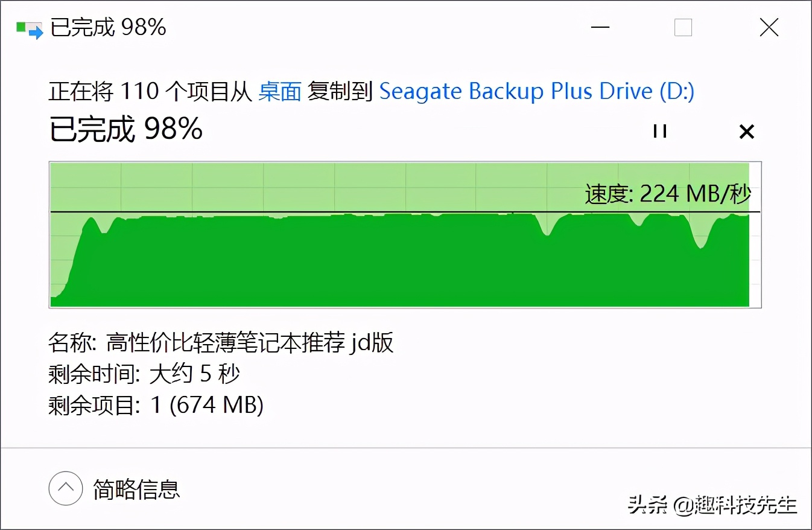
Task: Minimize the copy progress window
Action: pos(600,28)
